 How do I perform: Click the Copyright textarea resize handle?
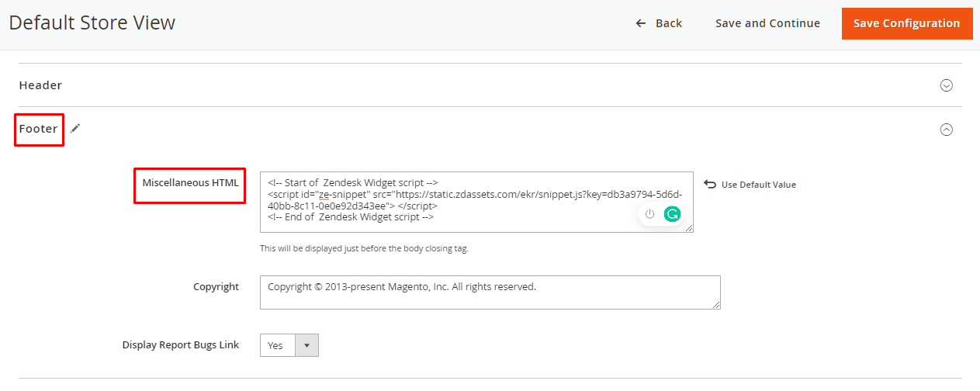pos(716,305)
